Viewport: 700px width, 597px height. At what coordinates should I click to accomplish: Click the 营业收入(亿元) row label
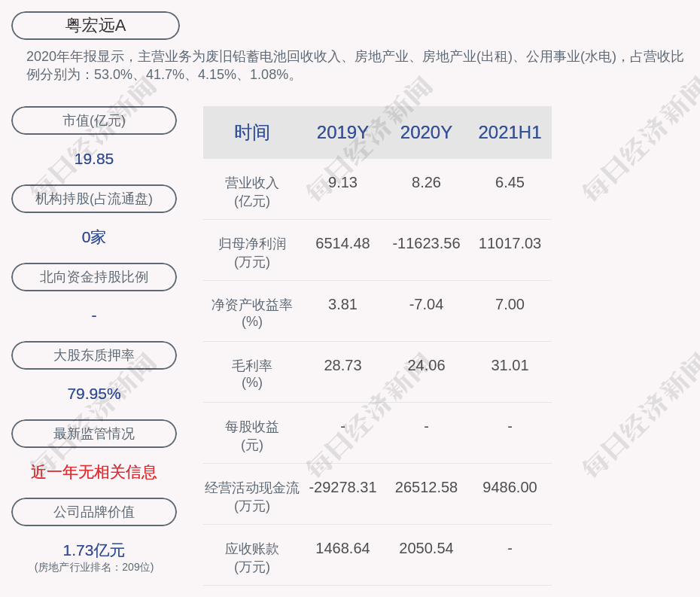click(x=252, y=192)
